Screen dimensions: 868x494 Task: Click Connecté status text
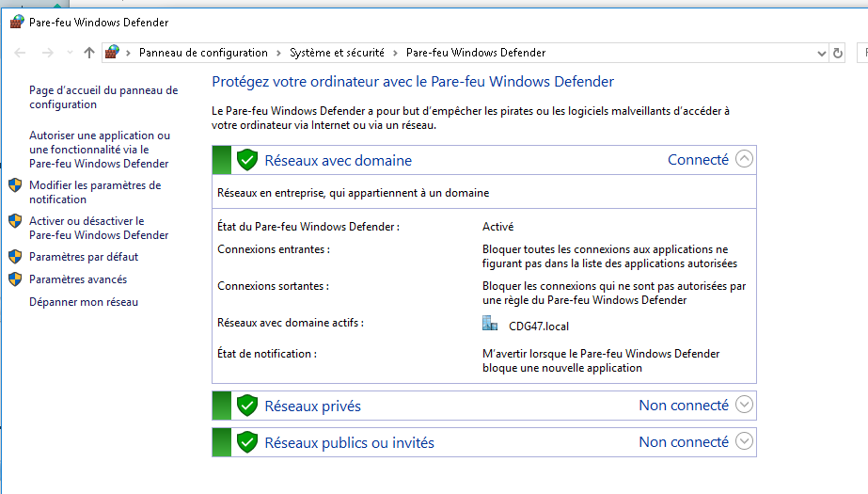tap(698, 160)
